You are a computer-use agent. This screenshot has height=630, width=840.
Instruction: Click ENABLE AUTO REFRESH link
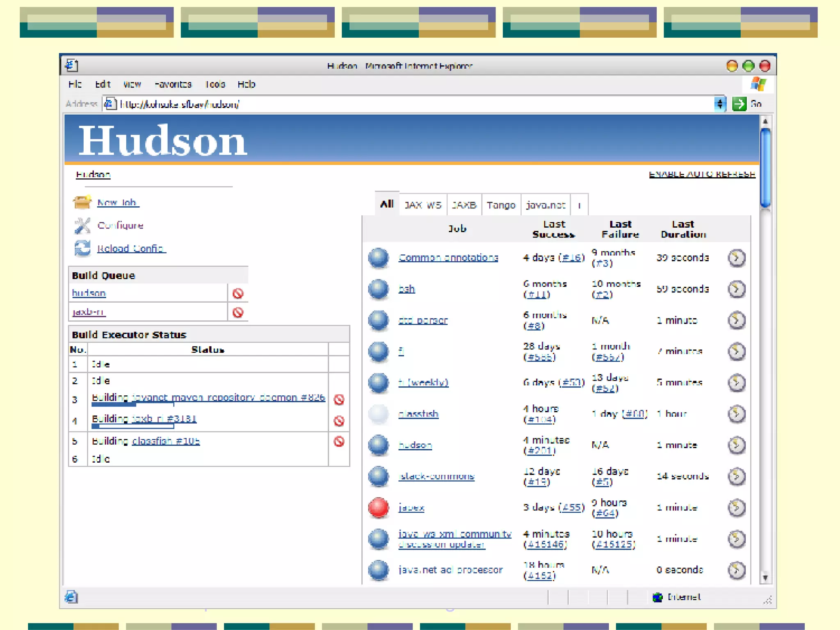(x=702, y=174)
